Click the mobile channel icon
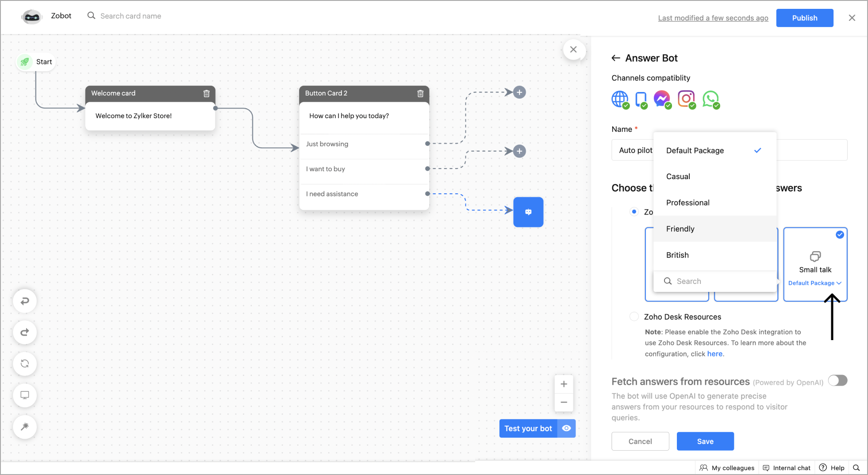868x475 pixels. 641,100
